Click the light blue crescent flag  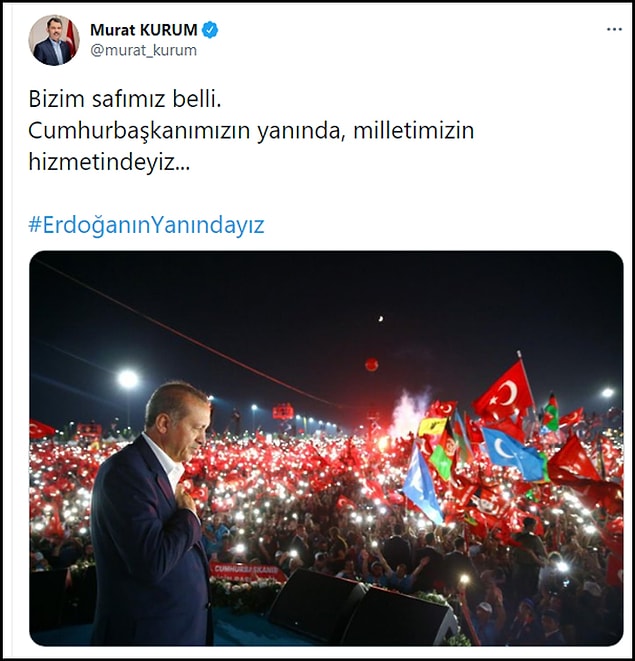point(512,454)
